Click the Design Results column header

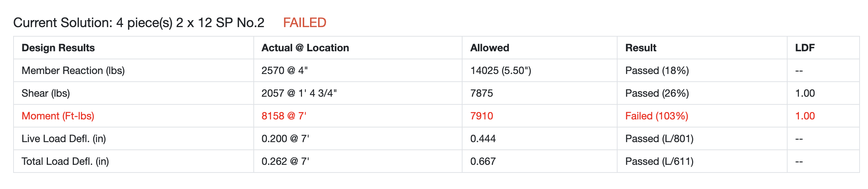point(58,48)
